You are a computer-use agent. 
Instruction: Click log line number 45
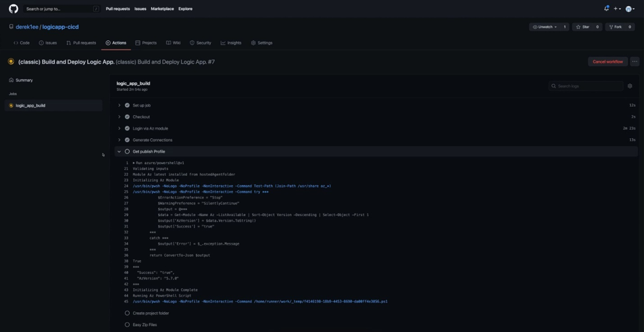pyautogui.click(x=126, y=302)
